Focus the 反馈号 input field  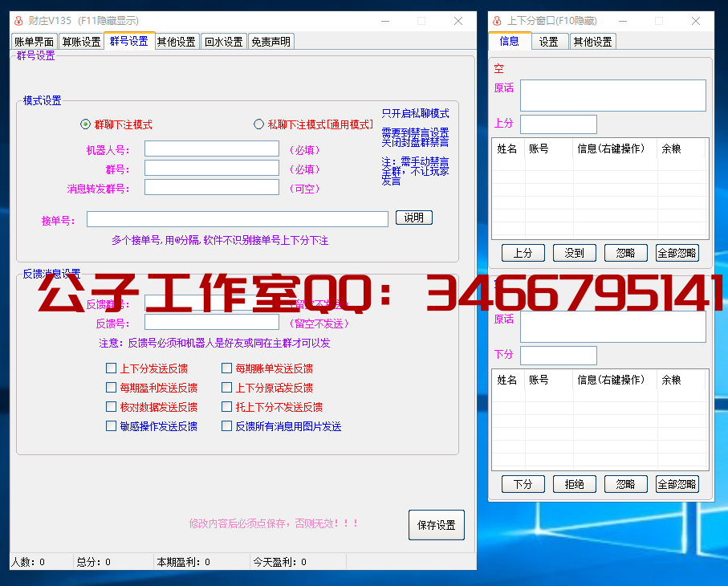point(212,322)
